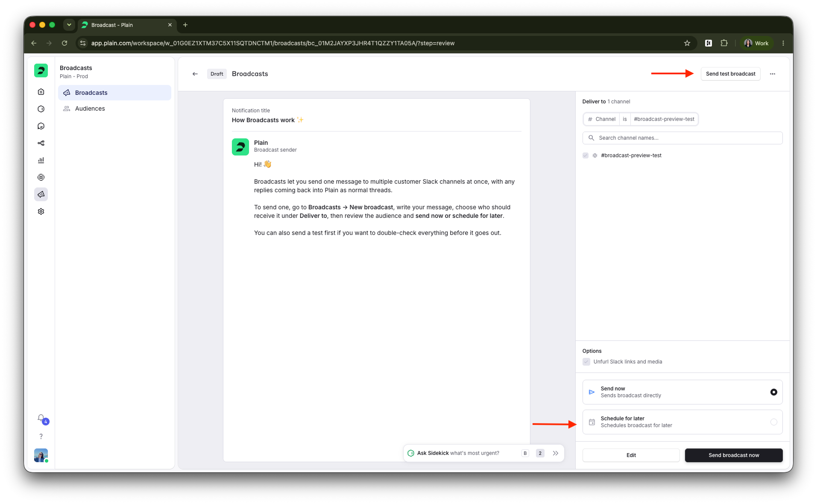This screenshot has height=504, width=817.
Task: Open the notifications bell with badge
Action: pyautogui.click(x=41, y=418)
